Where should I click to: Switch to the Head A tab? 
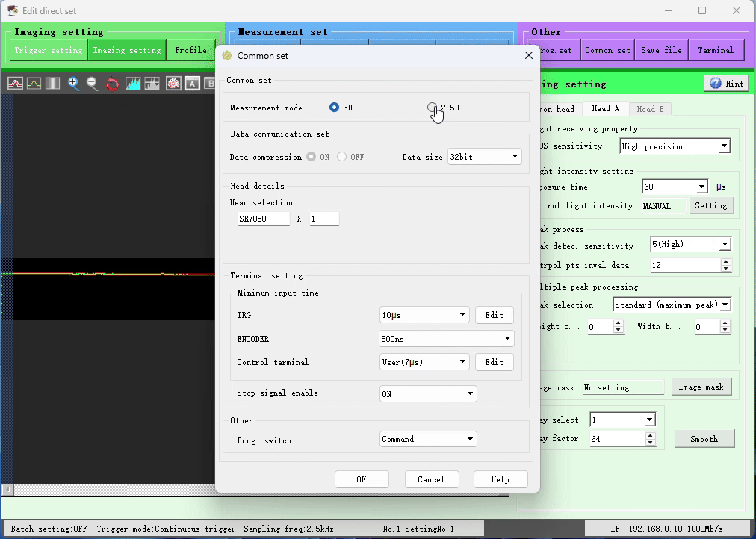click(x=605, y=109)
